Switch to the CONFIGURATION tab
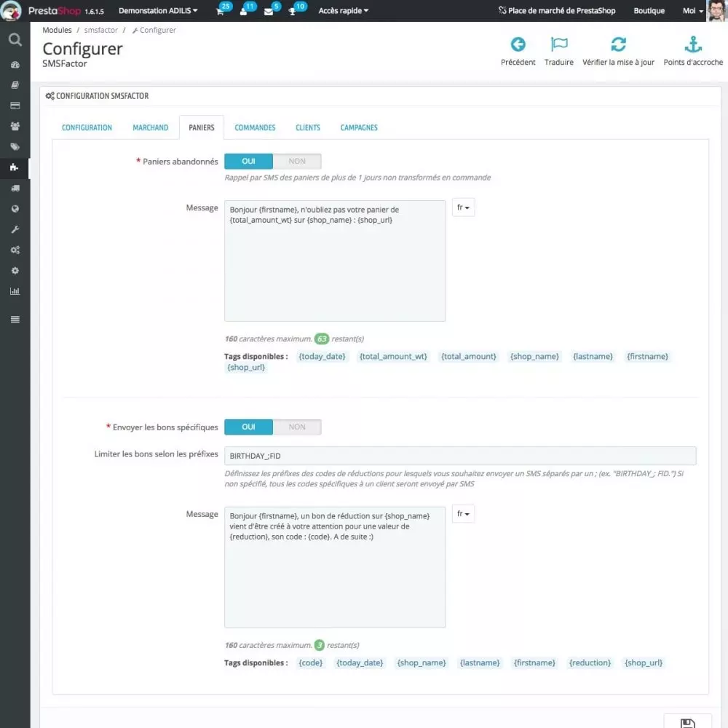The height and width of the screenshot is (728, 728). pos(87,127)
